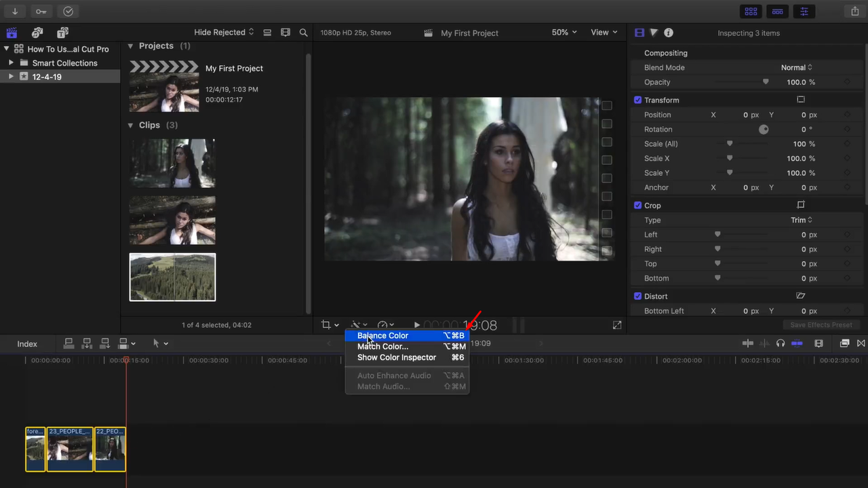
Task: Collapse the Clips section triangle
Action: (131, 126)
